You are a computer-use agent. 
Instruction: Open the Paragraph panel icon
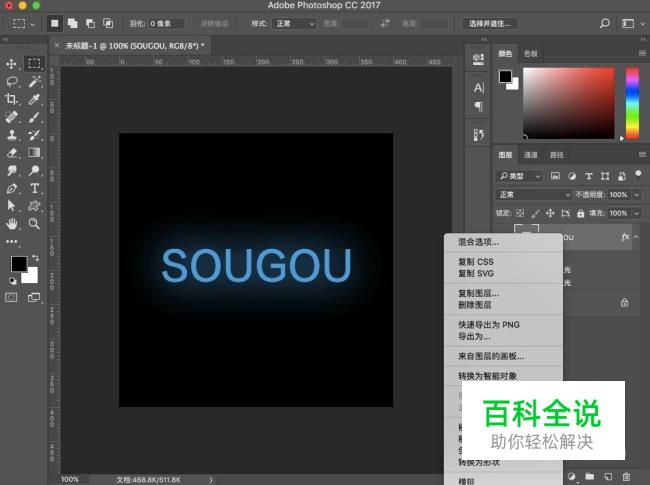click(478, 107)
